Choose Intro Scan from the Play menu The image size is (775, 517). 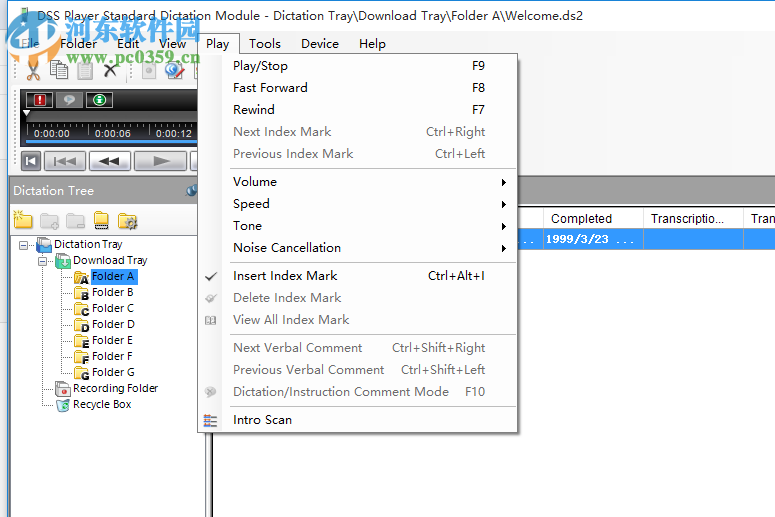[359, 420]
